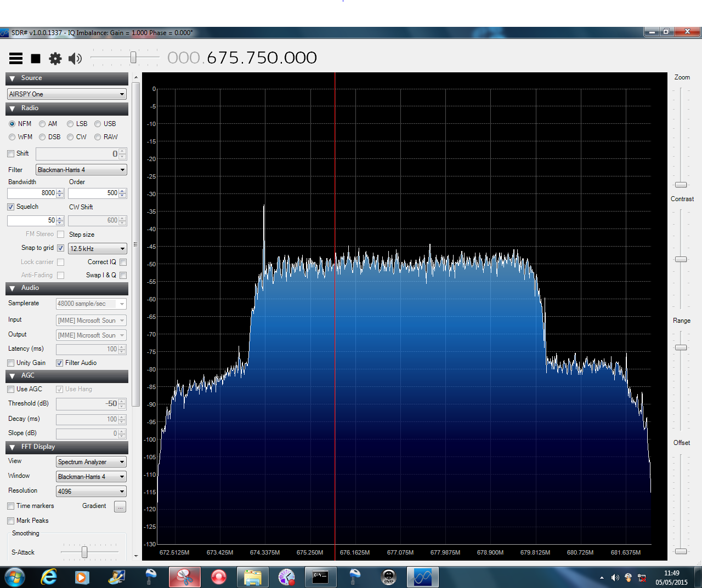702x588 pixels.
Task: Open the DVD application taskbar icon
Action: (x=388, y=577)
